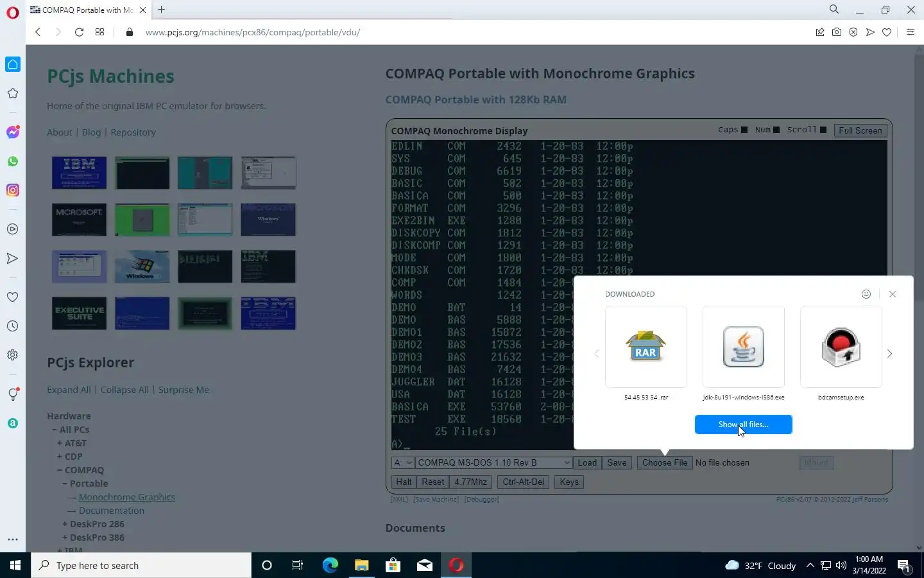Image resolution: width=924 pixels, height=578 pixels.
Task: Open bookmarks star in sidebar
Action: click(13, 93)
